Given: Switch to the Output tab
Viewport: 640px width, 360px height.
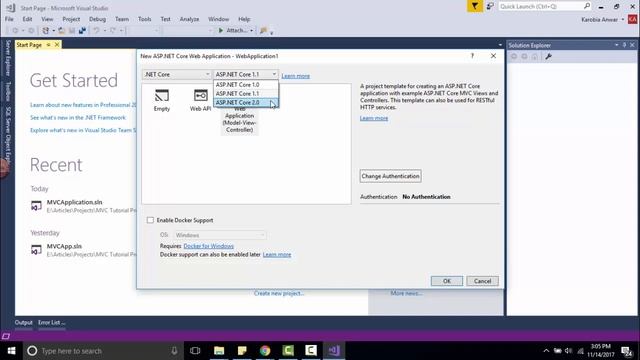Looking at the screenshot, I should click(24, 322).
